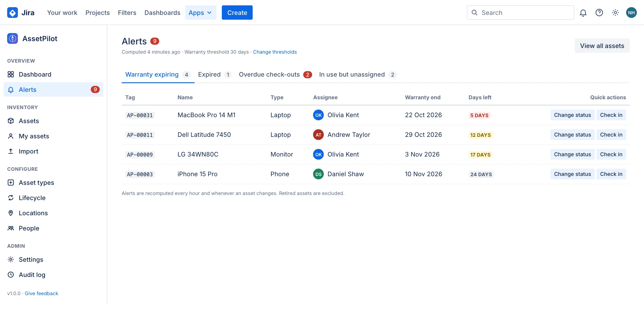Click the Audit log clock icon
Viewport: 644px width, 322px height.
coord(11,275)
